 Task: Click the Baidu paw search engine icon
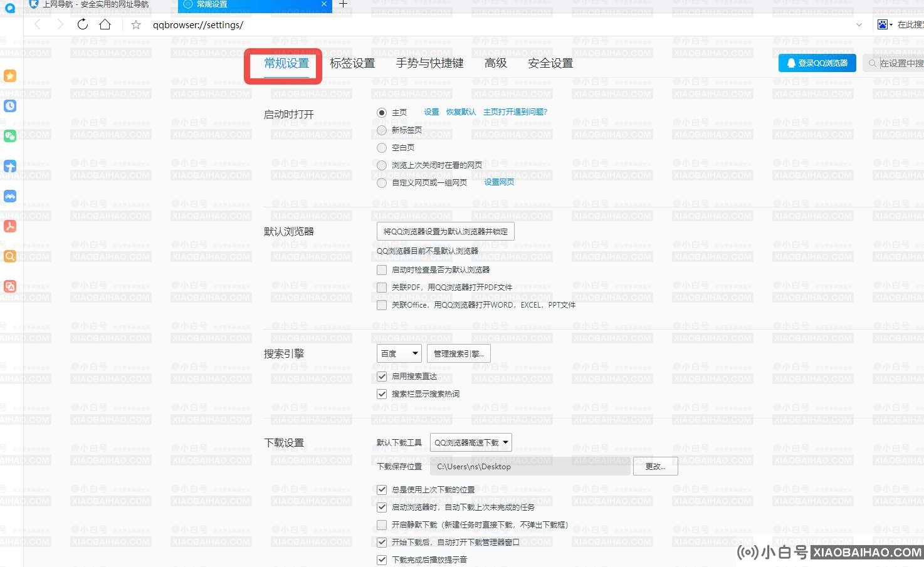click(883, 24)
